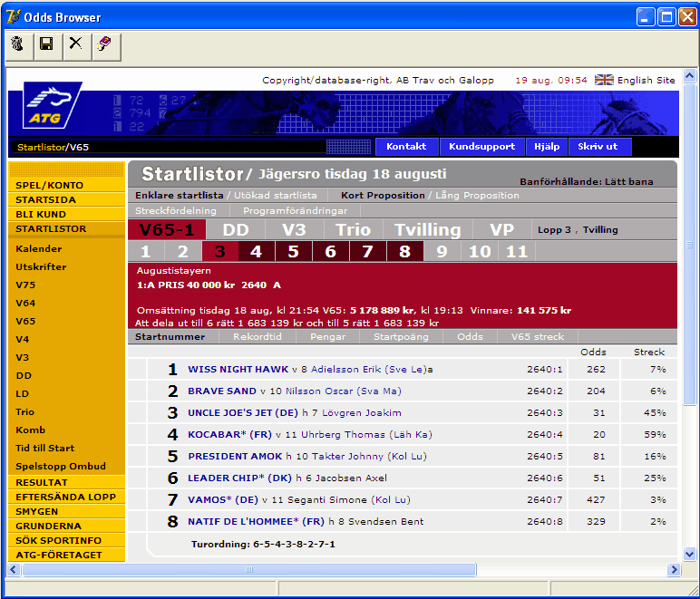Select the V3 bet type tab

tap(294, 229)
